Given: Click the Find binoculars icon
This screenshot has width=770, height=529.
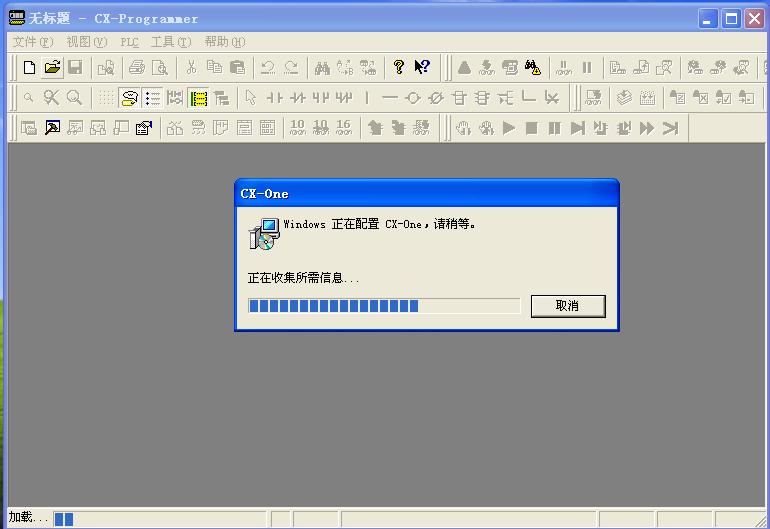Looking at the screenshot, I should (322, 68).
